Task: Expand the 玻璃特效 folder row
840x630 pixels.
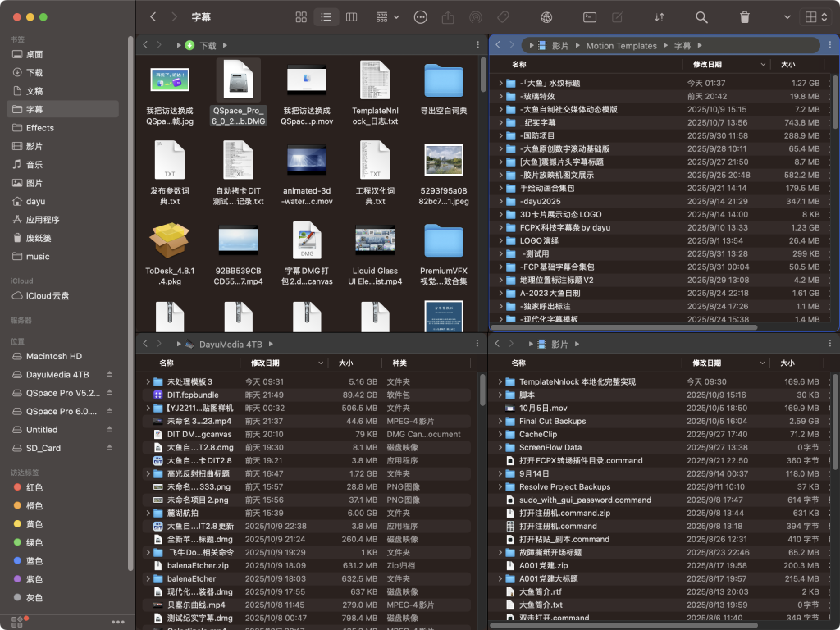Action: coord(500,96)
